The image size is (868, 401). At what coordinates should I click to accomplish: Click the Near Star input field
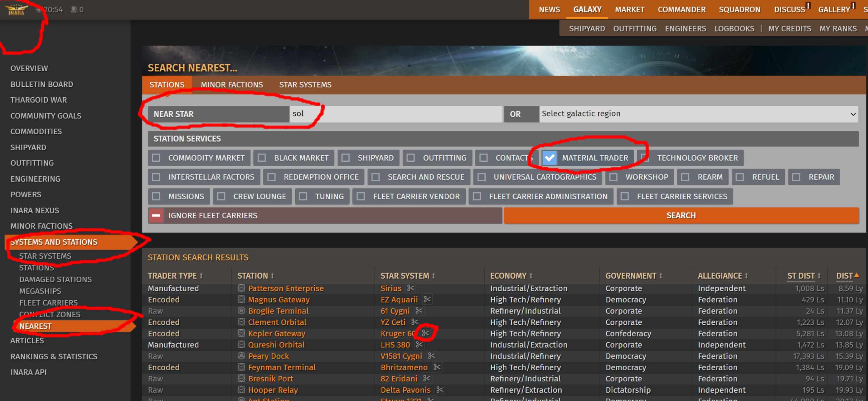395,114
